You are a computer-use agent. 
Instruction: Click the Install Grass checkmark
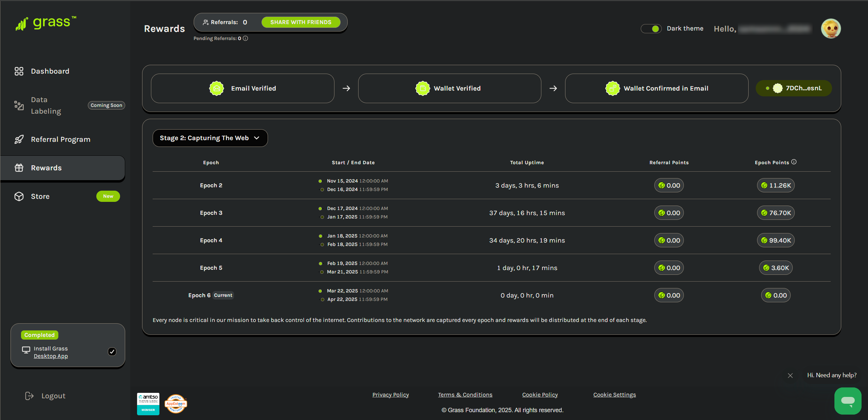click(112, 352)
